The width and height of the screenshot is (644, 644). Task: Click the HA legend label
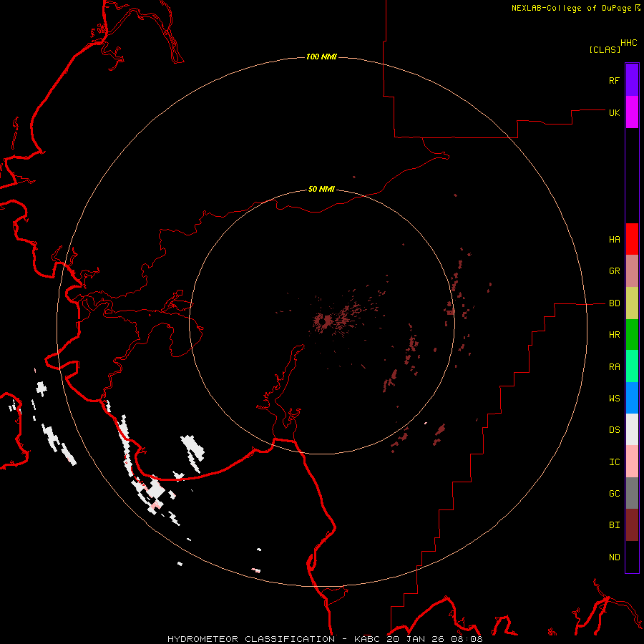[614, 240]
